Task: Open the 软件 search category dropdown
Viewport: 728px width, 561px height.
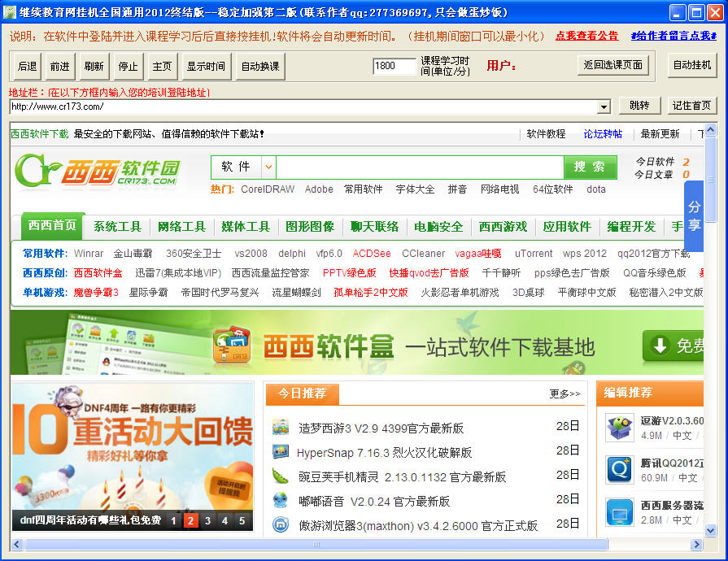Action: coord(268,167)
